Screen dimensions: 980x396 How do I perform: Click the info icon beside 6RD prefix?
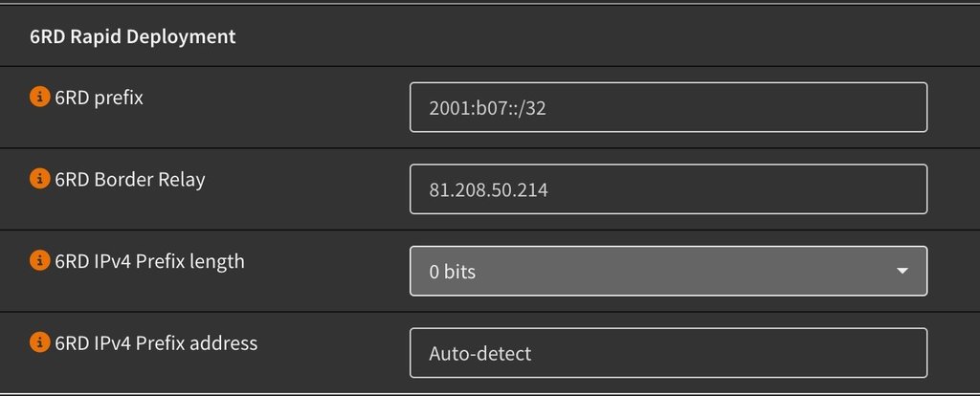click(39, 97)
